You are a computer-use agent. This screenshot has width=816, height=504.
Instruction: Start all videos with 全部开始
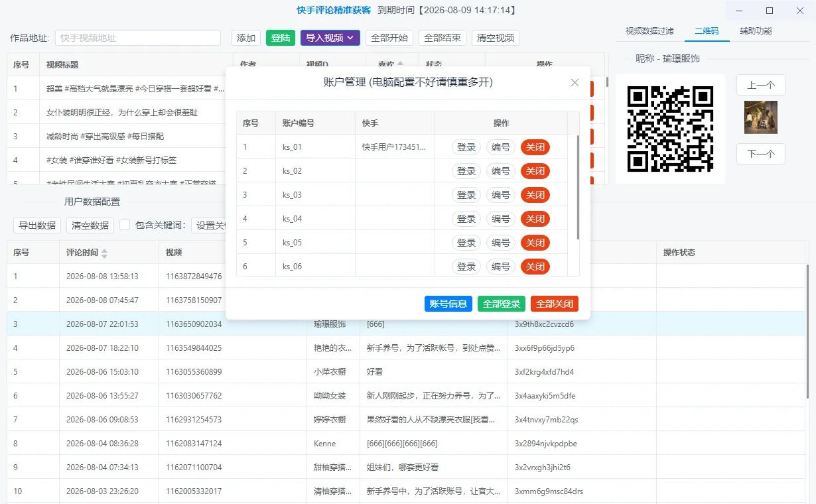pyautogui.click(x=389, y=38)
